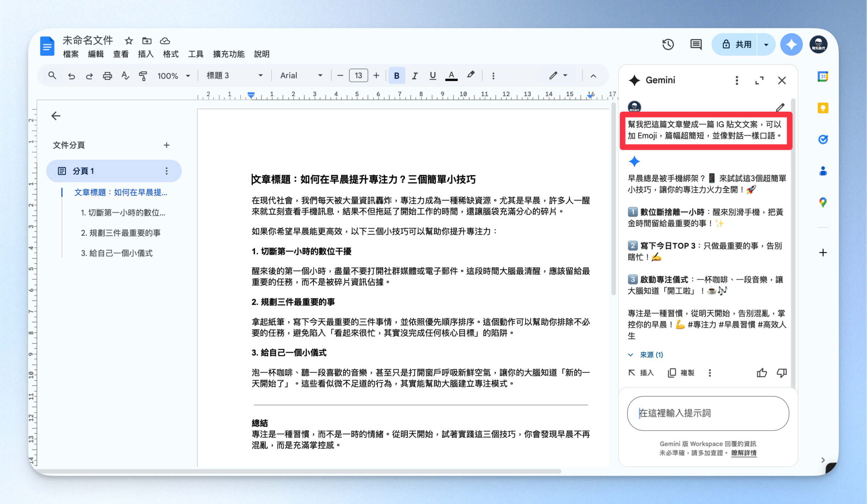
Task: Open version history clock icon
Action: pyautogui.click(x=668, y=44)
